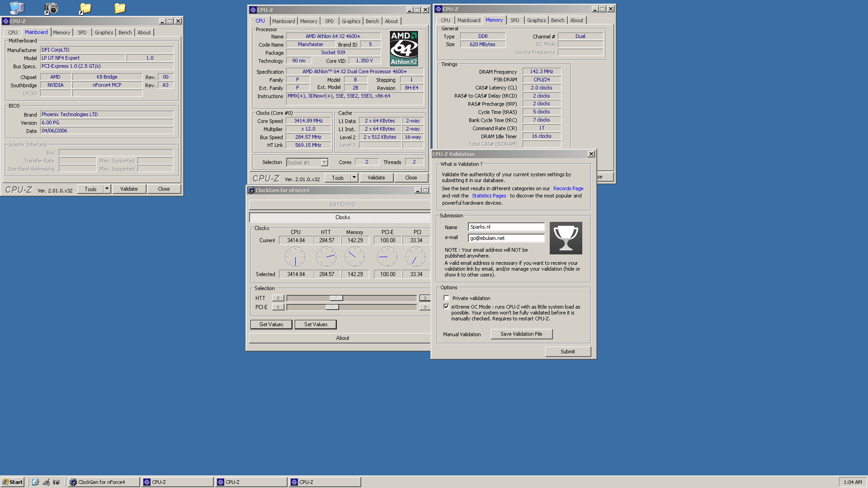Click the Get Values button in ClockGen

pos(271,324)
